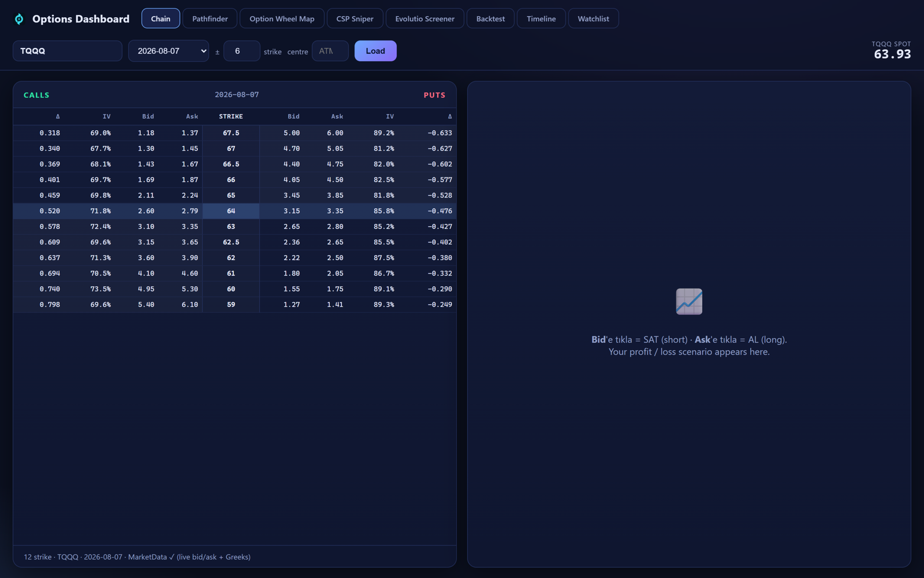Focus the ATM centre strike input
This screenshot has height=578, width=924.
[330, 51]
